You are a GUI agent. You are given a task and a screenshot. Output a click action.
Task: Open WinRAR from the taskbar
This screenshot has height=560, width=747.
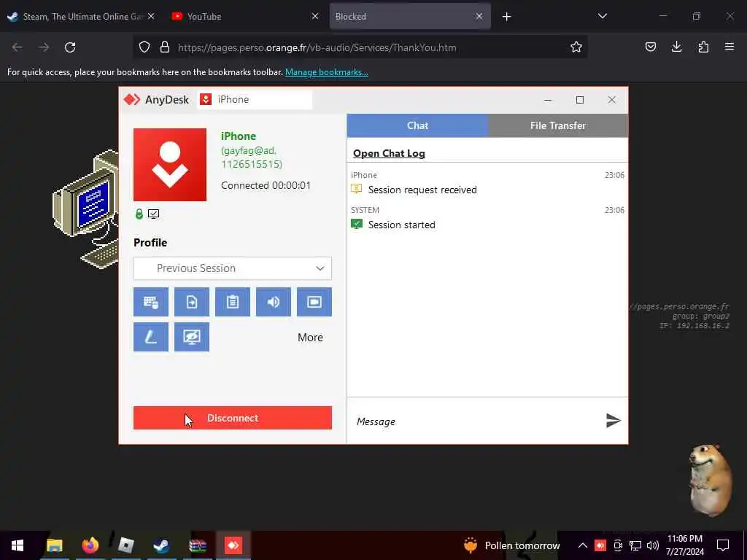tap(197, 545)
